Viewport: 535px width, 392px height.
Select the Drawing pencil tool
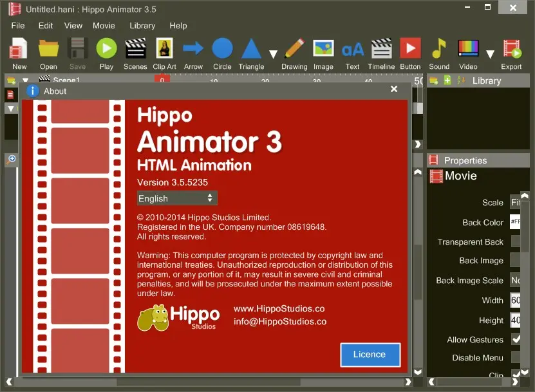[294, 54]
